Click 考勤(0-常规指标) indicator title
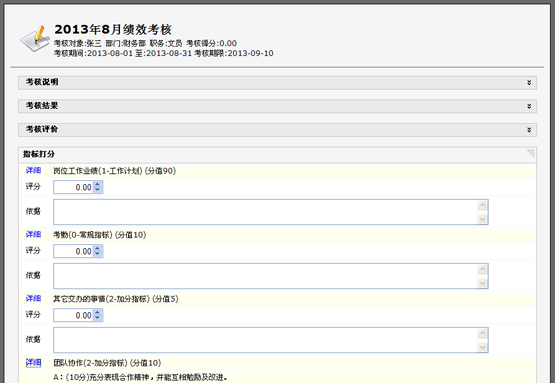 point(99,235)
